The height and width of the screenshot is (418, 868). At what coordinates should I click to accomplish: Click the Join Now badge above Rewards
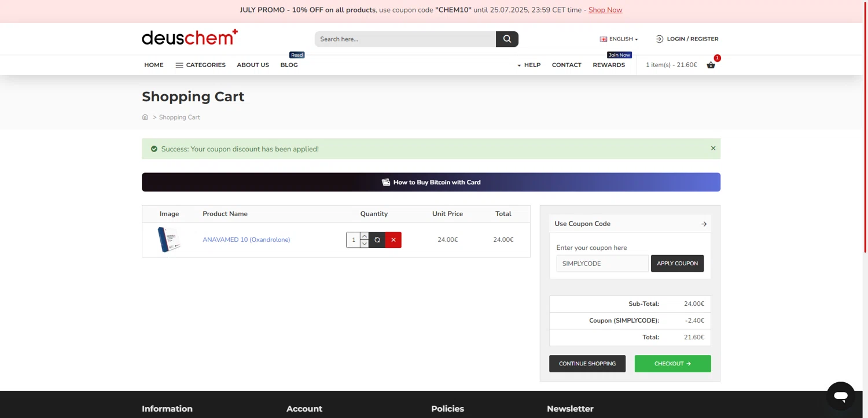coord(619,55)
